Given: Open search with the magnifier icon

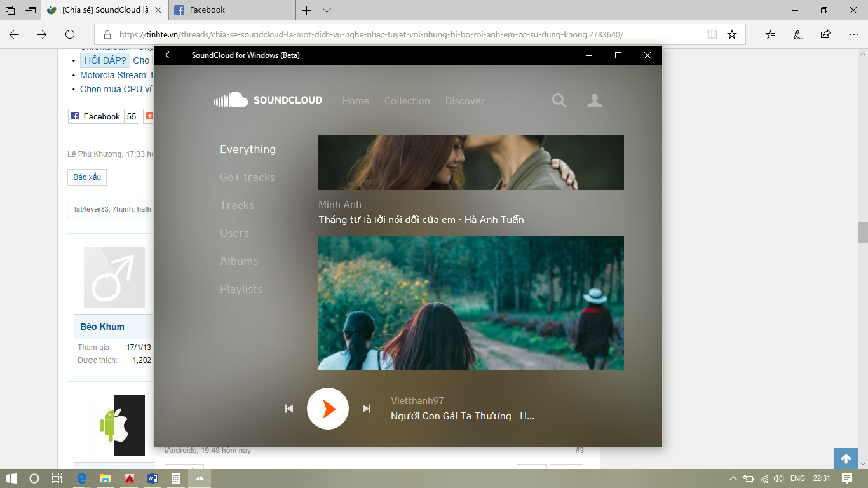Looking at the screenshot, I should [x=559, y=100].
